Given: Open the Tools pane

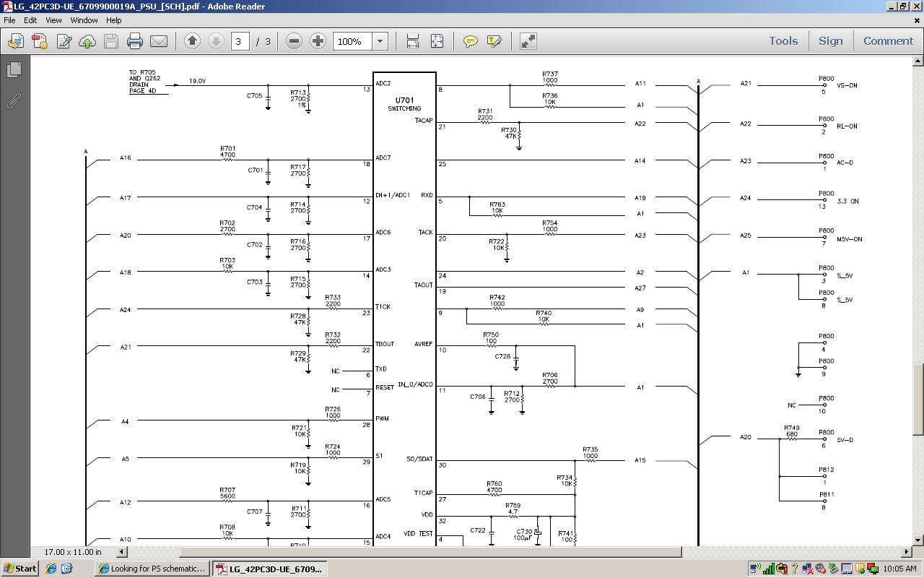Looking at the screenshot, I should tap(783, 41).
